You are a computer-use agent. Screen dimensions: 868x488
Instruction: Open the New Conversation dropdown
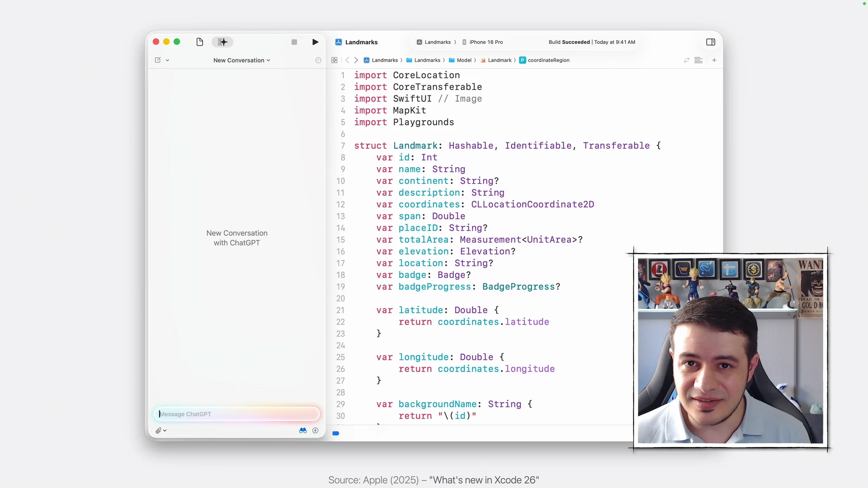(x=241, y=60)
